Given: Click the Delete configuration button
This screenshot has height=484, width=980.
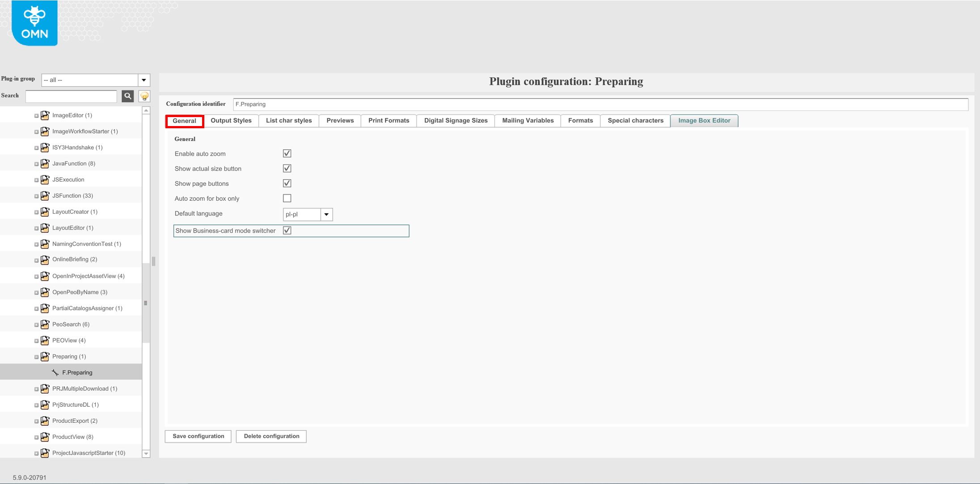Looking at the screenshot, I should coord(271,436).
